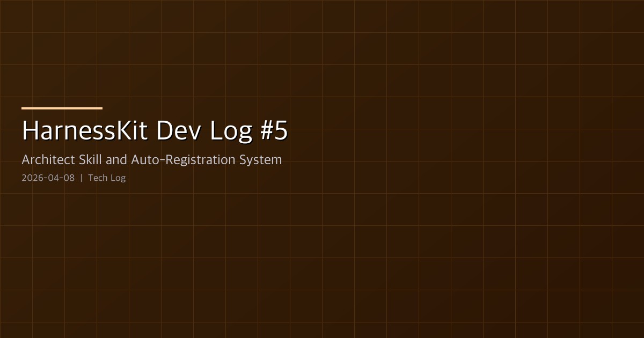
Task: Select the 2026-04-08 date text
Action: click(48, 178)
